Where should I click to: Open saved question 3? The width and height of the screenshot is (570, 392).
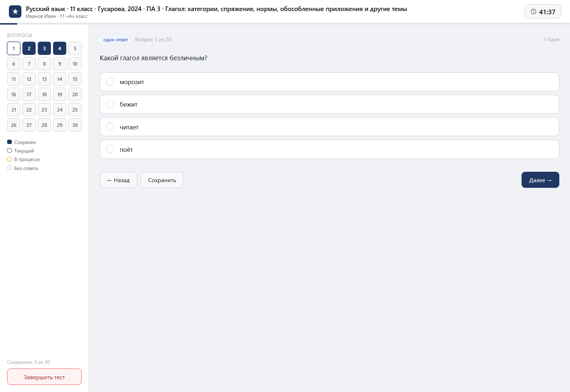pos(44,48)
